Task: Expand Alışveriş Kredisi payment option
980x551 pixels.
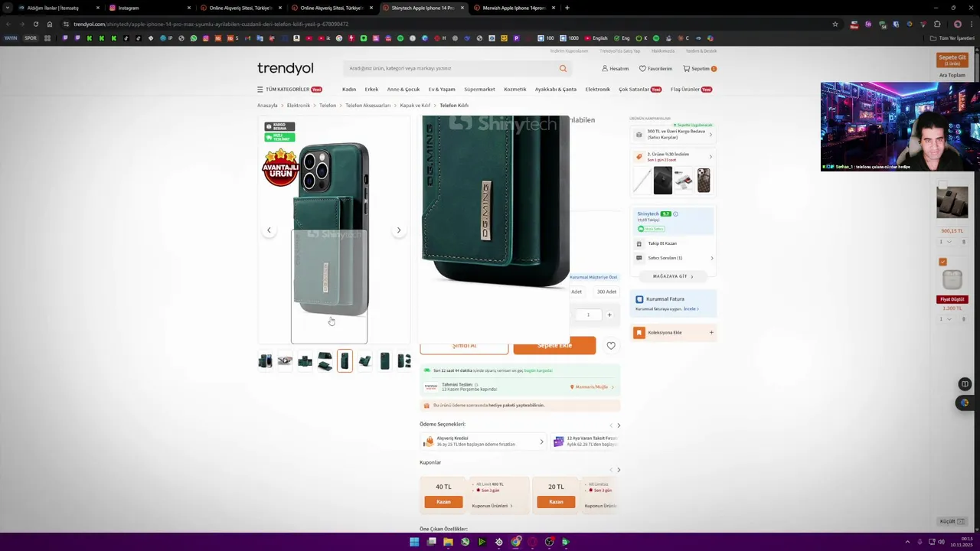Action: (482, 442)
